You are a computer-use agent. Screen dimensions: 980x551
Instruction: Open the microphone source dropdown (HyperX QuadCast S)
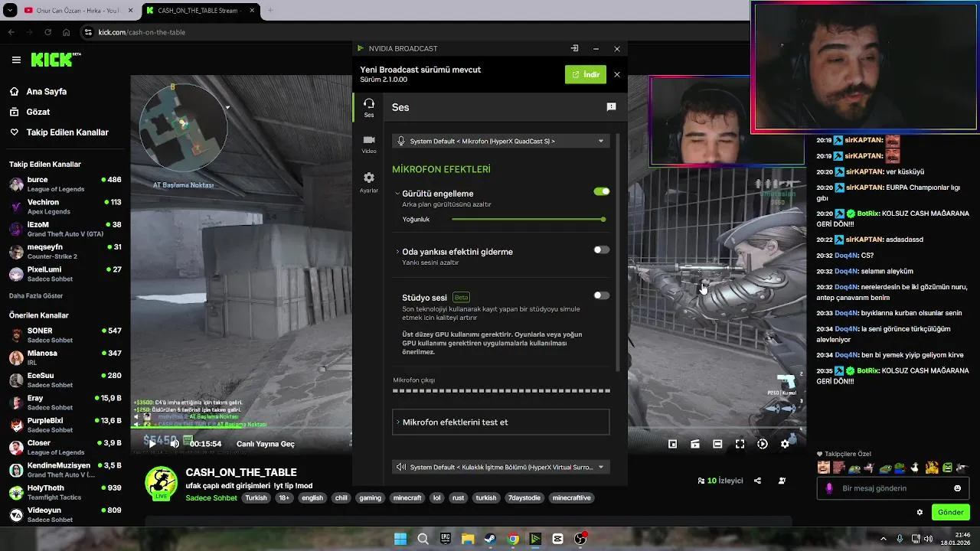pyautogui.click(x=501, y=141)
